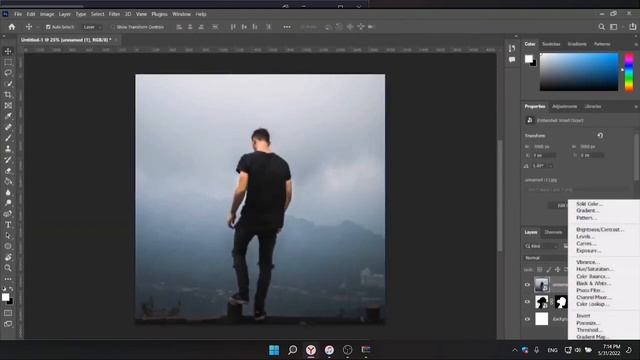Select the Frame tool
This screenshot has height=360, width=640.
8,105
